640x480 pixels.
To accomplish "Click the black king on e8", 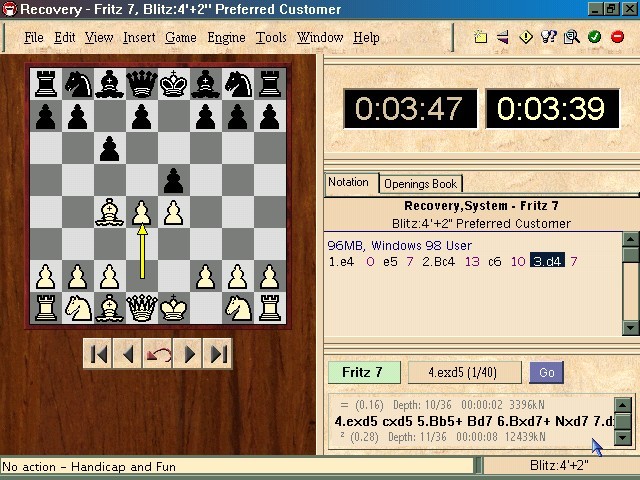I will (173, 84).
